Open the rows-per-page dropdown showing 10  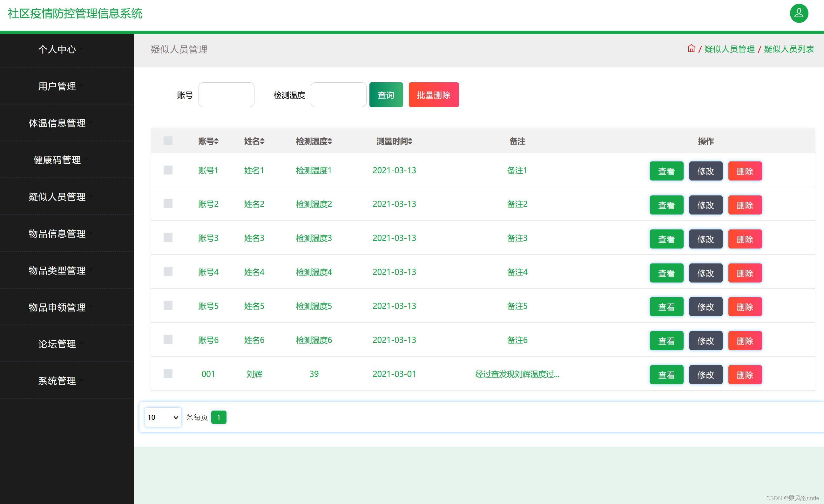tap(163, 417)
